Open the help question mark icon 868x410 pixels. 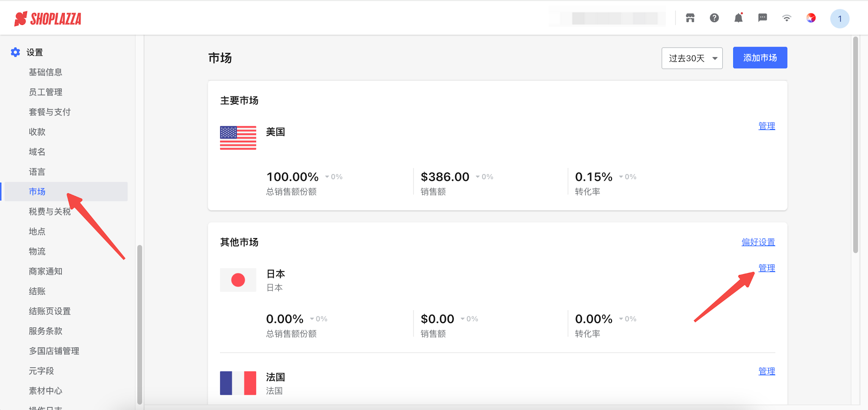(x=714, y=18)
